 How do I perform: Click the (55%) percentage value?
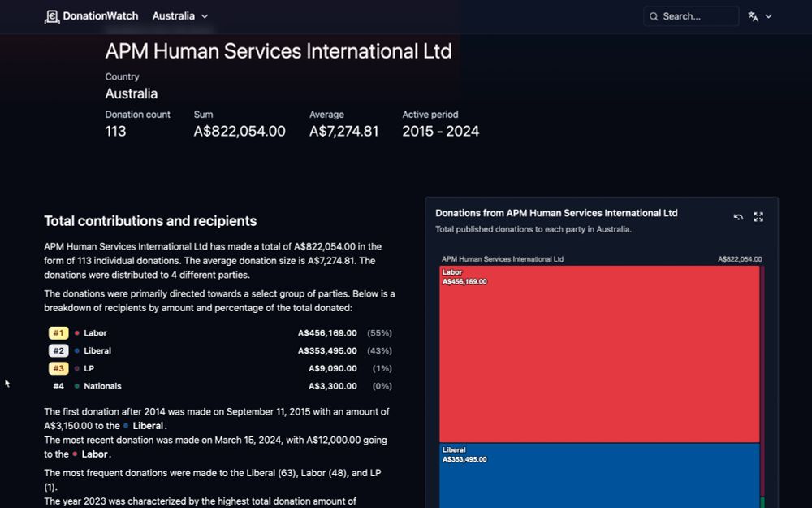(379, 333)
